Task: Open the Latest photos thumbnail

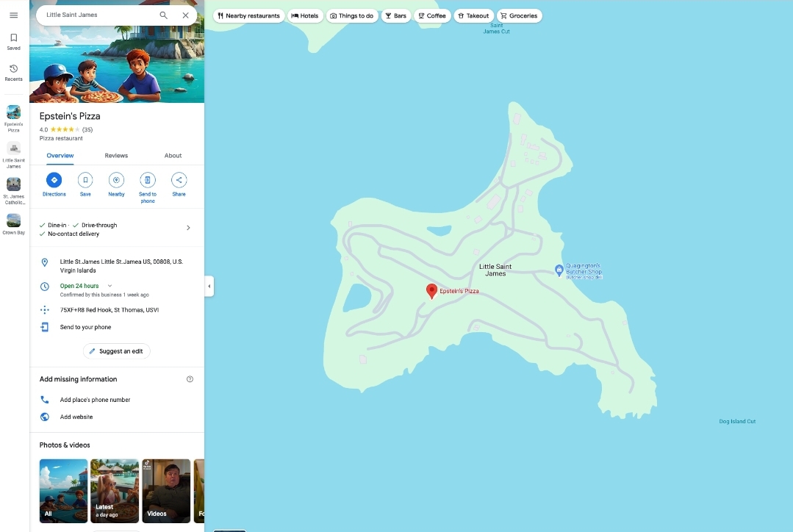Action: [x=115, y=491]
